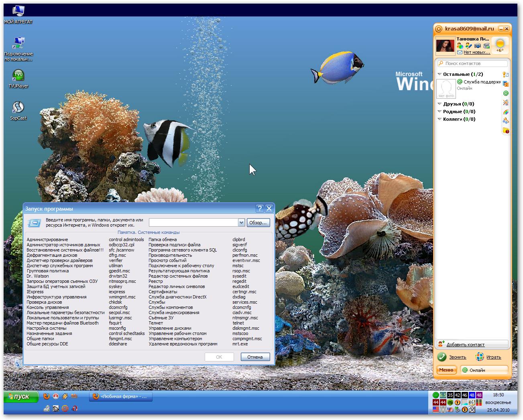Viewport: 523px width, 420px height.
Task: Click the text 'sfc /scannow'
Action: 122,250
